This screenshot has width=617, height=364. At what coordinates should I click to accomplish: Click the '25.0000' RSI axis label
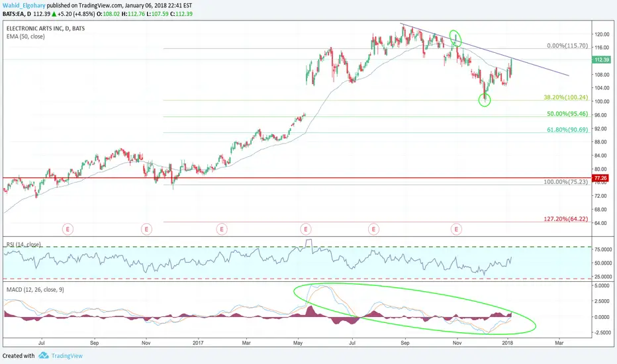[603, 276]
